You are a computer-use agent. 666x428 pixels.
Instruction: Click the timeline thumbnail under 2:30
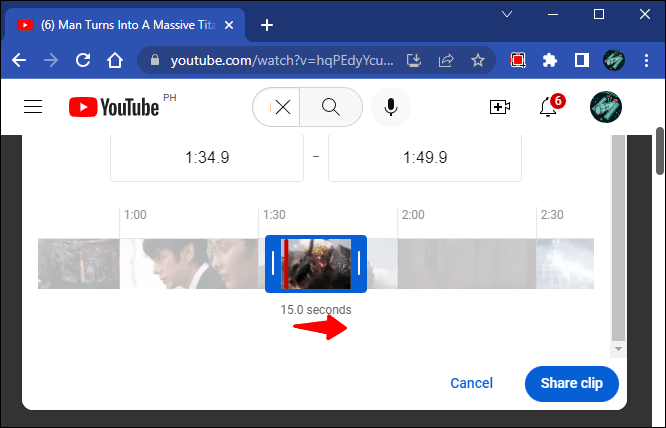(565, 264)
